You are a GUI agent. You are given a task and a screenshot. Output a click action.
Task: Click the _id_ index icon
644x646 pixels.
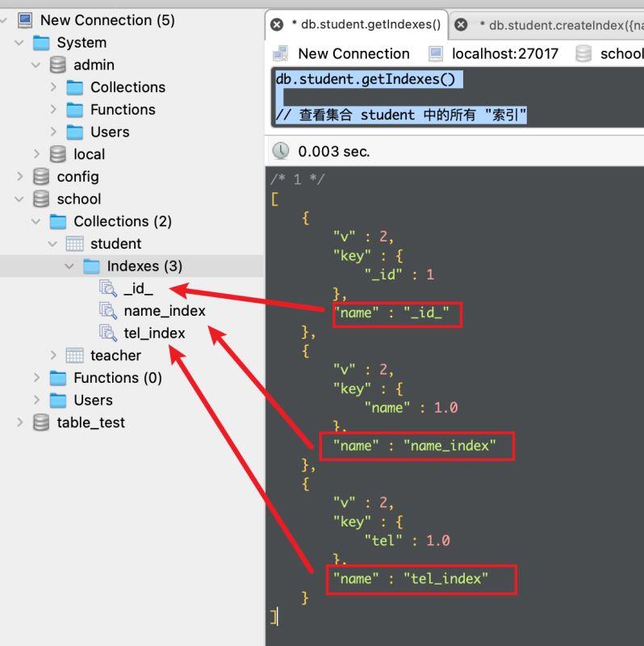pos(107,288)
